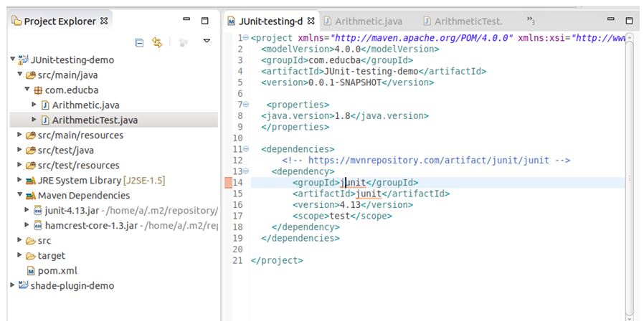Screen dimensions: 644x329
Task: Select the JUnit-testing-demo project icon
Action: tap(24, 60)
